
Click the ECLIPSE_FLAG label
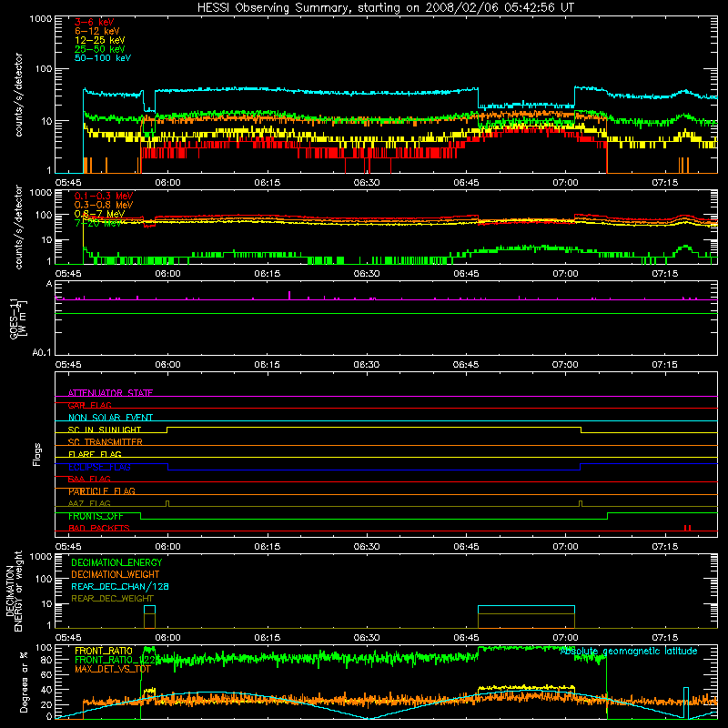(x=99, y=467)
